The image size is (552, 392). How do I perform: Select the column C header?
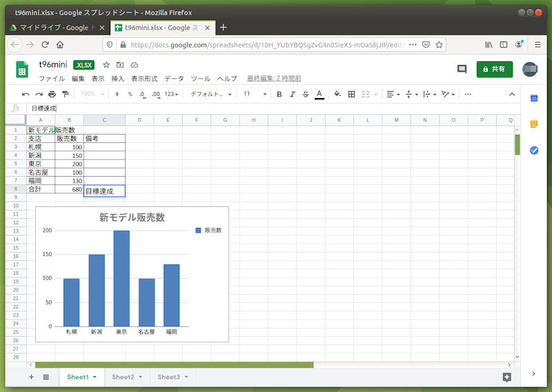click(104, 120)
